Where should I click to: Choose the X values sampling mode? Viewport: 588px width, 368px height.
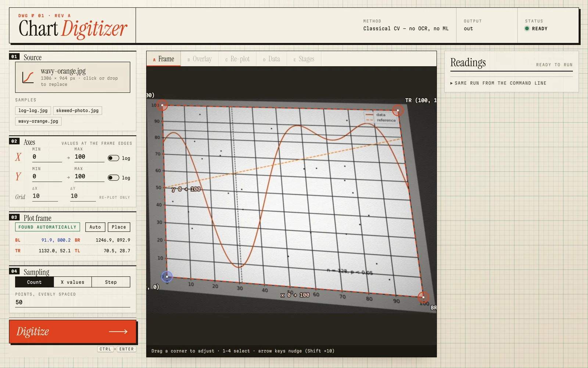click(x=73, y=282)
